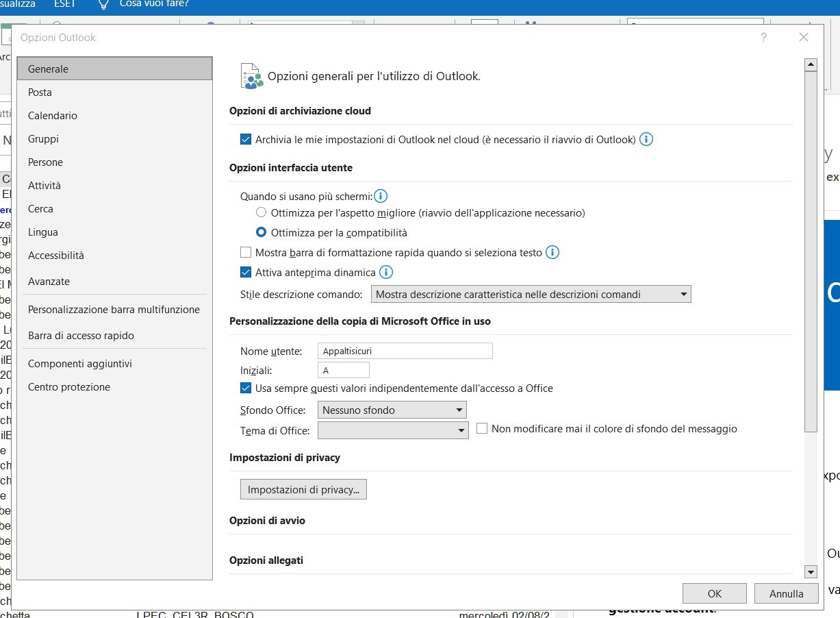Confirm dialog with OK button
840x618 pixels.
click(715, 593)
